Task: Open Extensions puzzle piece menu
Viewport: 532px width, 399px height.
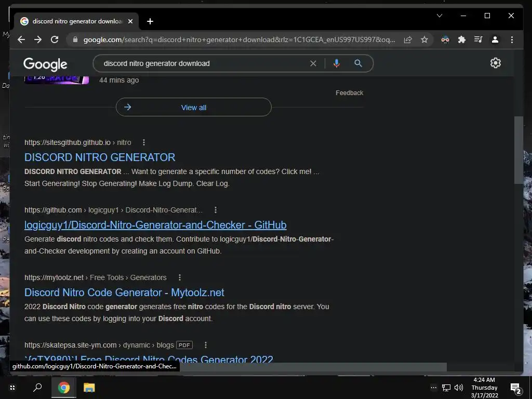Action: (462, 39)
